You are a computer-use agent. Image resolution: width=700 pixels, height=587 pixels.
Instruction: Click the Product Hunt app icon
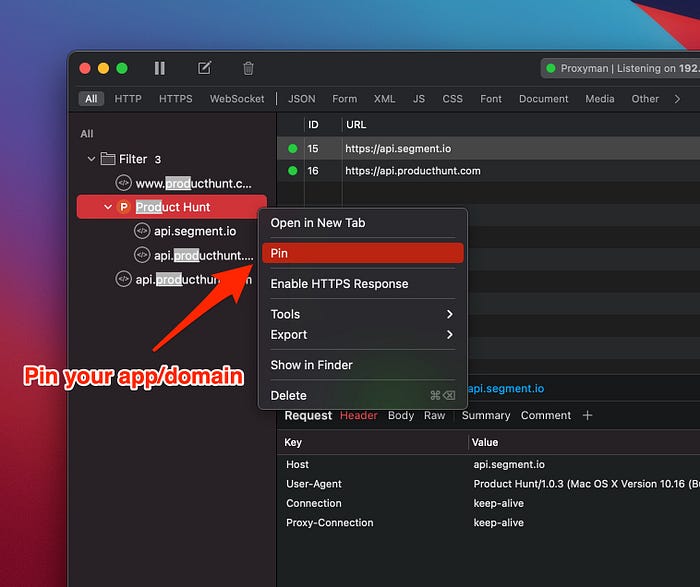point(124,207)
